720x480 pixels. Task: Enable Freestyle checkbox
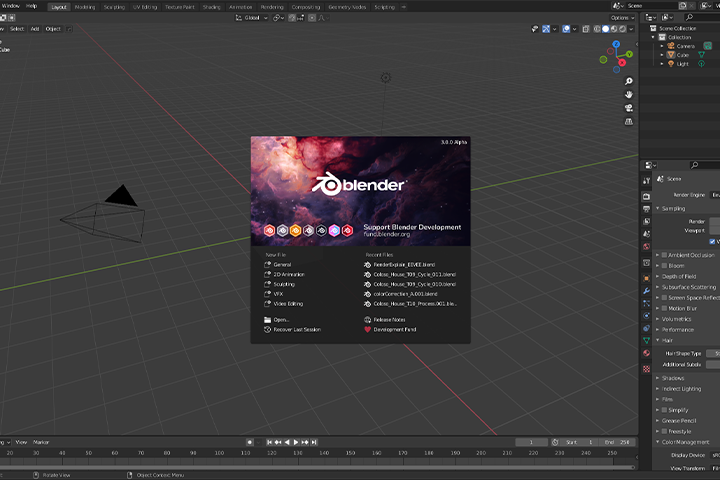coord(664,431)
